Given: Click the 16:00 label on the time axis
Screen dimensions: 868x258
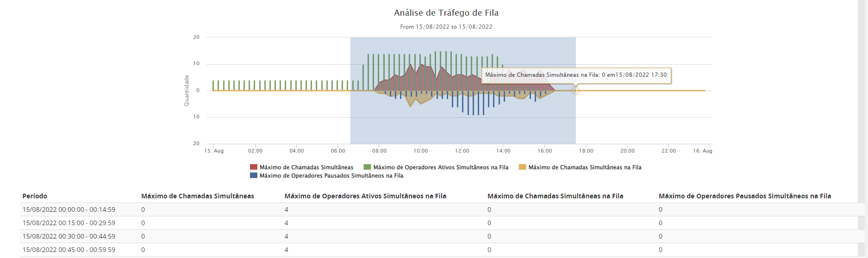Looking at the screenshot, I should 545,151.
